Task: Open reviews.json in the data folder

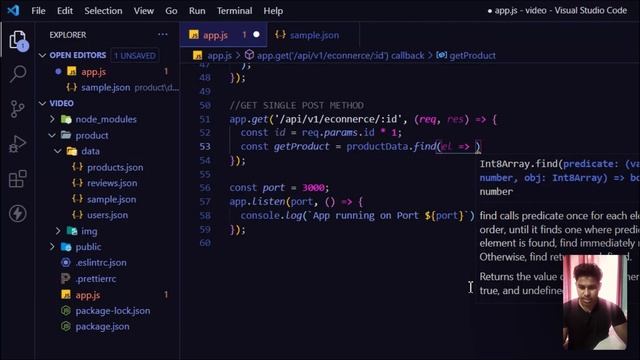Action: pyautogui.click(x=108, y=183)
